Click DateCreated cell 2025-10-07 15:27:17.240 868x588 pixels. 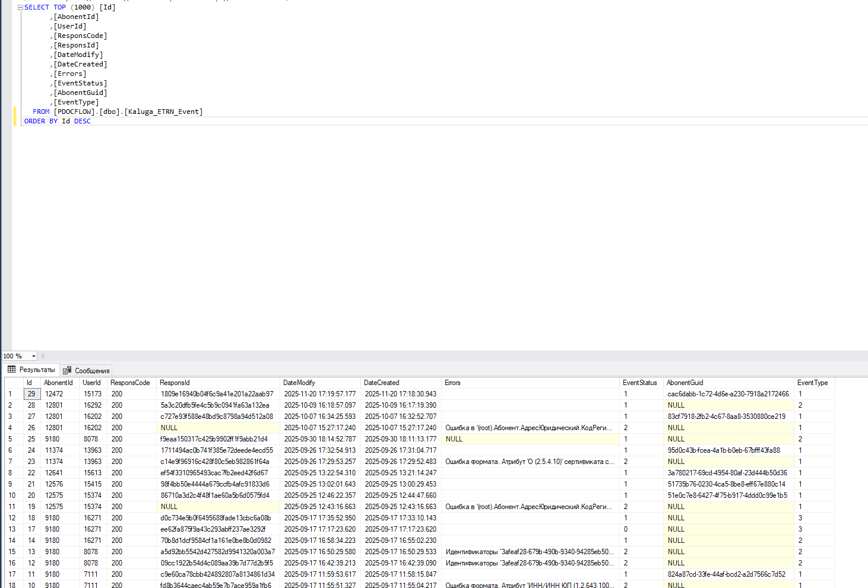point(401,428)
